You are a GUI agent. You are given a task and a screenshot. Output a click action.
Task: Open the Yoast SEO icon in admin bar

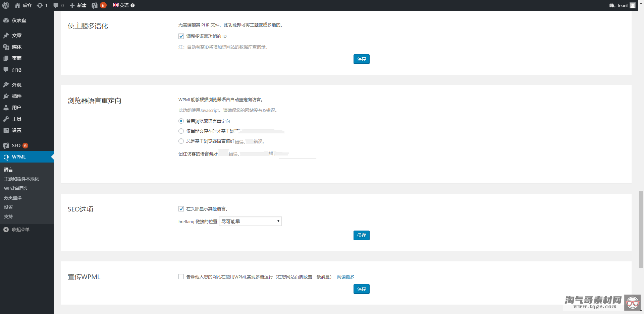click(x=95, y=5)
